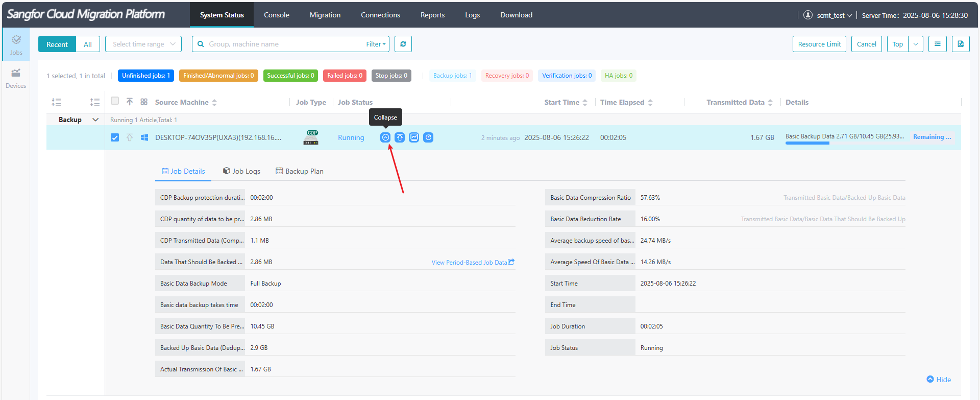Viewport: 980px width, 400px height.
Task: Open the Migration menu
Action: pyautogui.click(x=325, y=15)
